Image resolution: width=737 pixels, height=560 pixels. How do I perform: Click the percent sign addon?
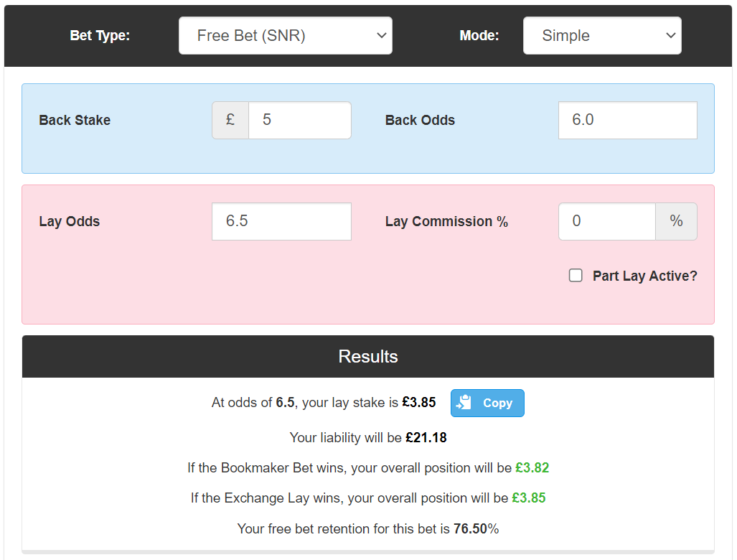[x=677, y=221]
